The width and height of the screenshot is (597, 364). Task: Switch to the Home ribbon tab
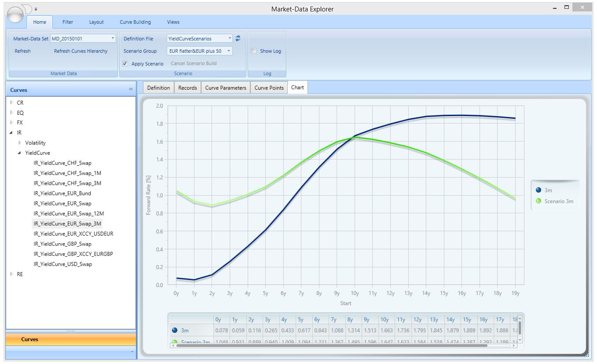(x=40, y=22)
